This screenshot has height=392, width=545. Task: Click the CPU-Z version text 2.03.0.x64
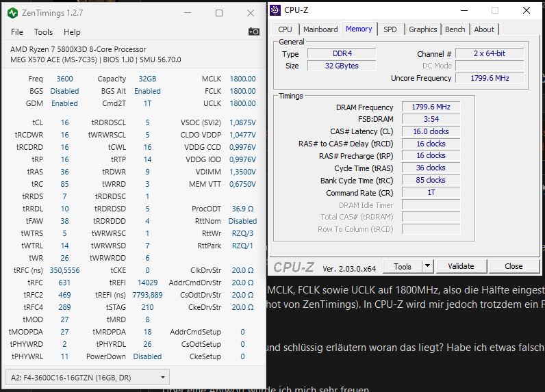coord(349,269)
